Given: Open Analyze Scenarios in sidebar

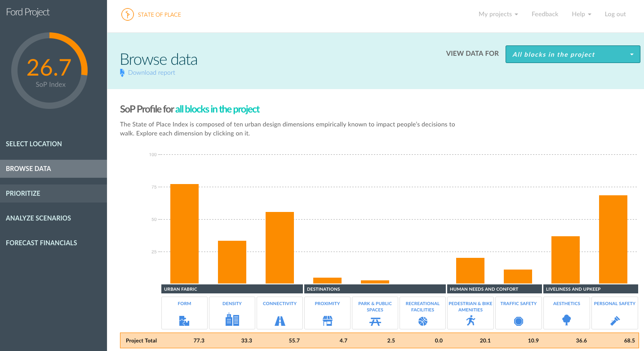Looking at the screenshot, I should click(53, 218).
